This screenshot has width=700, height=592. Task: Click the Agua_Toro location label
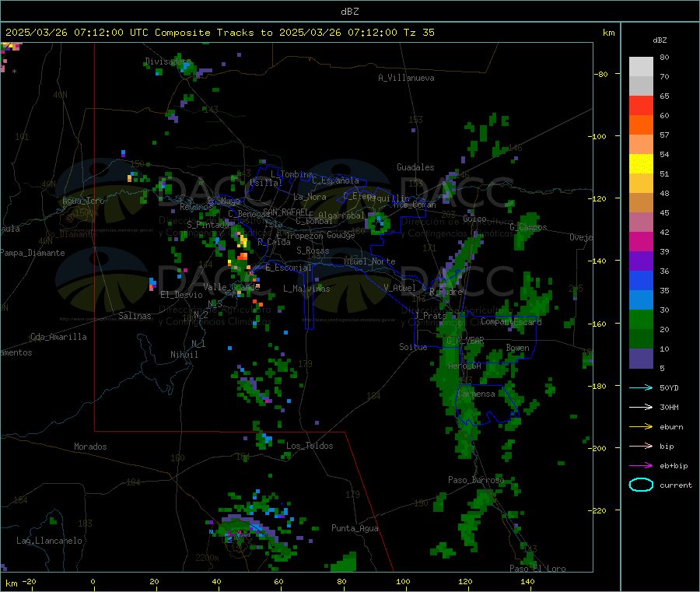click(83, 201)
